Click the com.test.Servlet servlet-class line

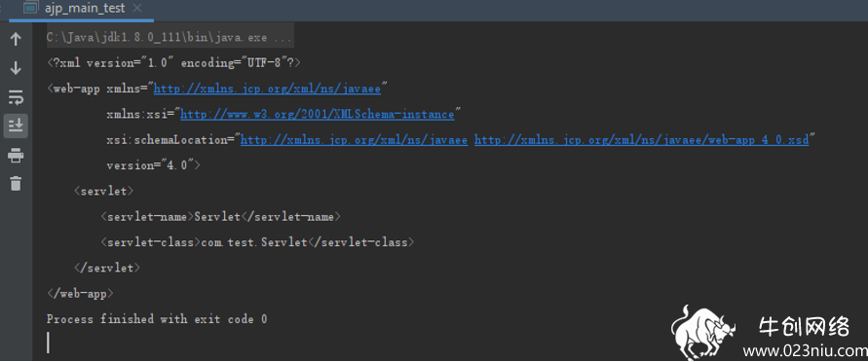[x=257, y=242]
